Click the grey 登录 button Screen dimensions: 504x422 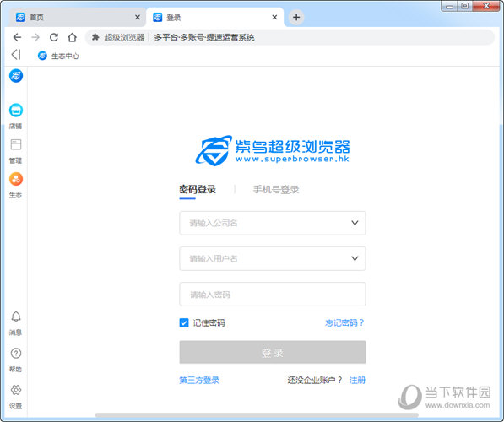coord(272,352)
